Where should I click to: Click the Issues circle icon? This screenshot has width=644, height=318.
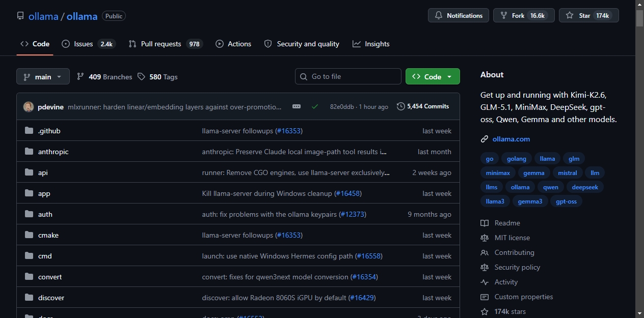[66, 44]
